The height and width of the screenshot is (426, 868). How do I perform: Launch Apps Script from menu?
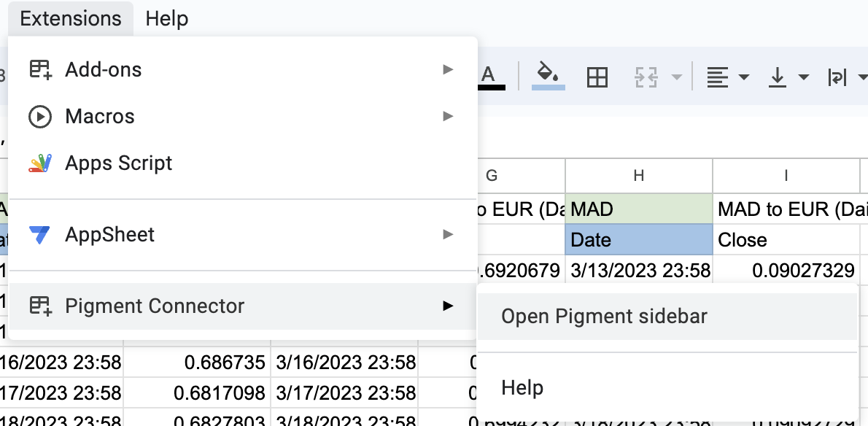coord(242,163)
